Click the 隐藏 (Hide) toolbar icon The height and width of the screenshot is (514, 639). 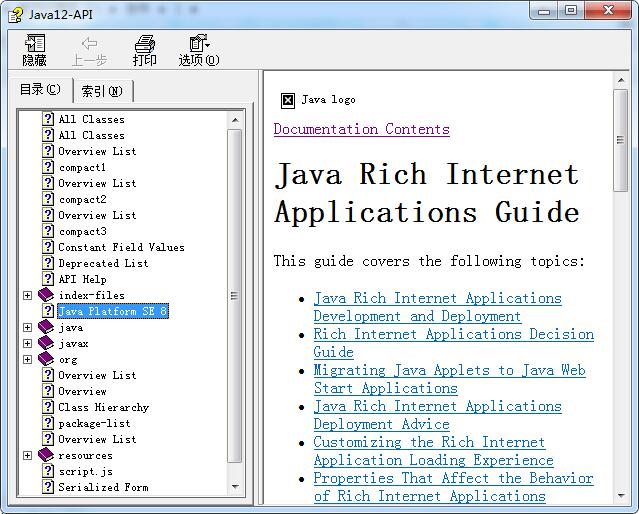tap(35, 43)
